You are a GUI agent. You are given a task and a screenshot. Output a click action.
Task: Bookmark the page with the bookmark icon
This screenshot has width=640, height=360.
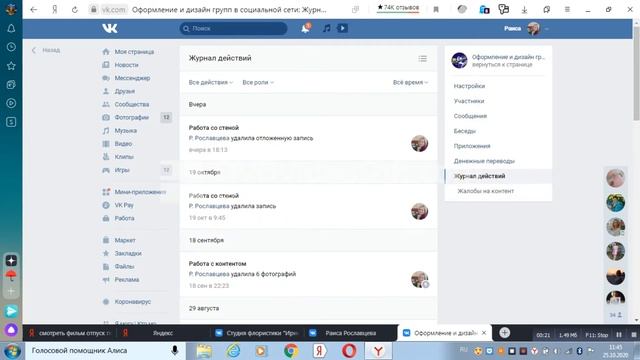click(436, 9)
